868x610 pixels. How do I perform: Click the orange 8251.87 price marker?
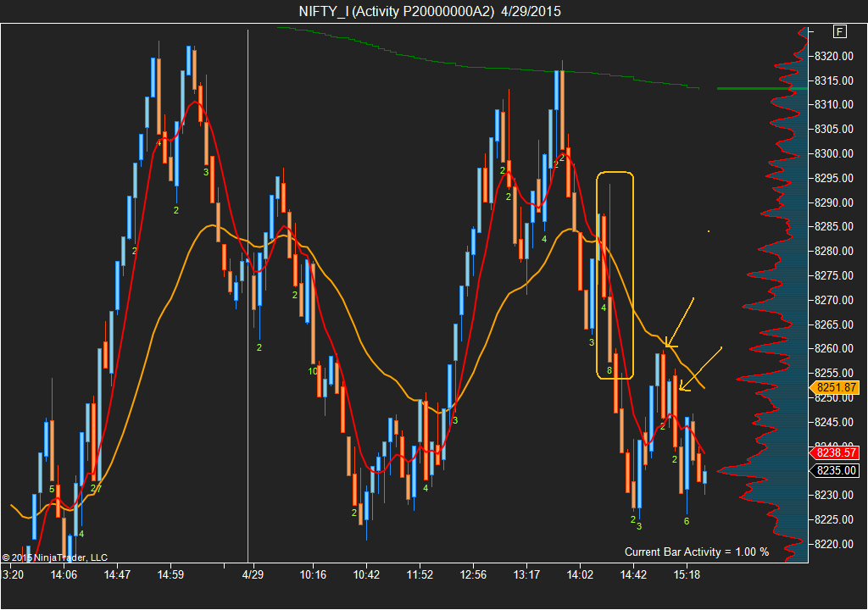(x=835, y=387)
